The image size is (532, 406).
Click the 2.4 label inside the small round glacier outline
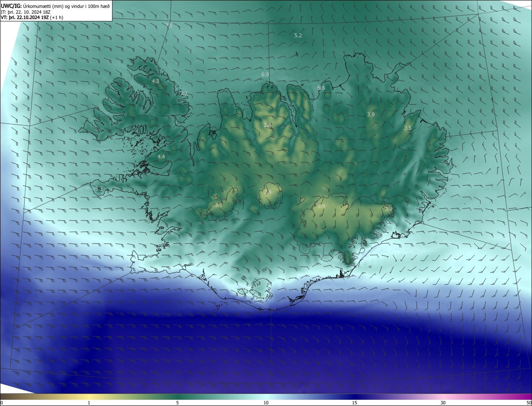pyautogui.click(x=268, y=192)
